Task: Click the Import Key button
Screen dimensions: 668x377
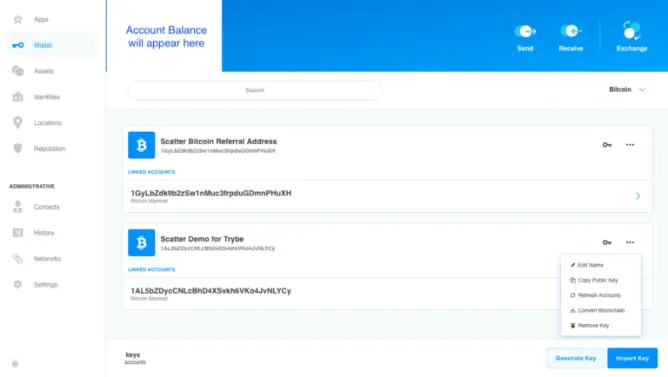Action: [x=632, y=358]
